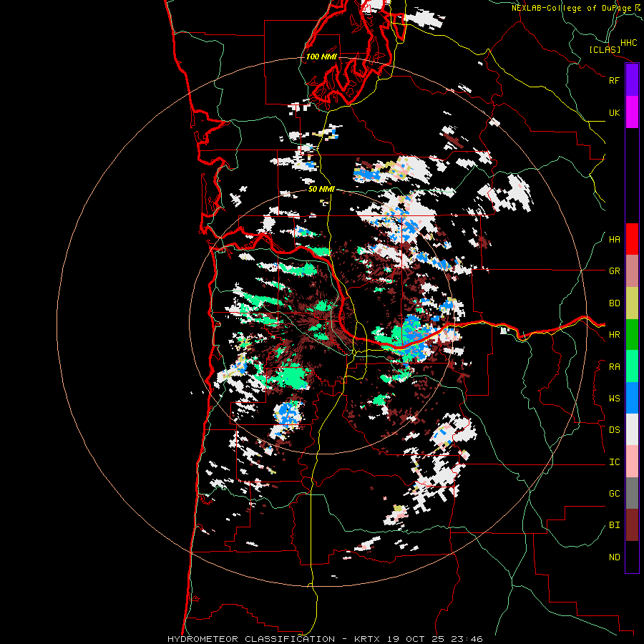Click the DS legend label

point(614,430)
